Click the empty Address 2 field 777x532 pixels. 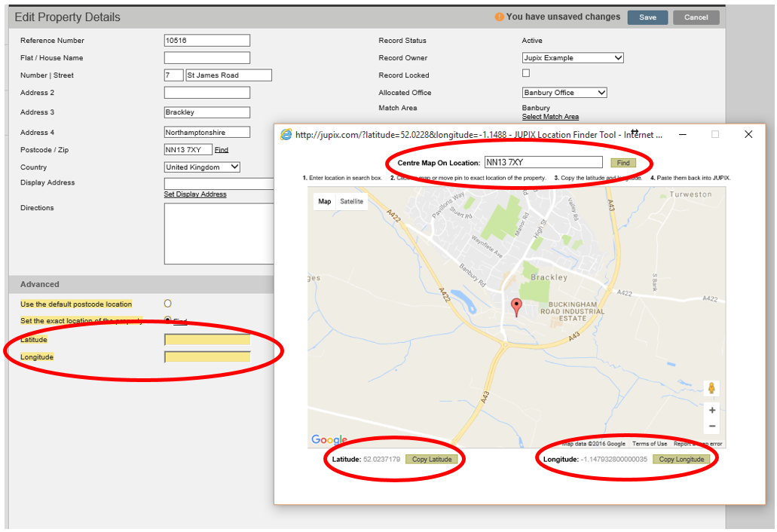[x=207, y=93]
